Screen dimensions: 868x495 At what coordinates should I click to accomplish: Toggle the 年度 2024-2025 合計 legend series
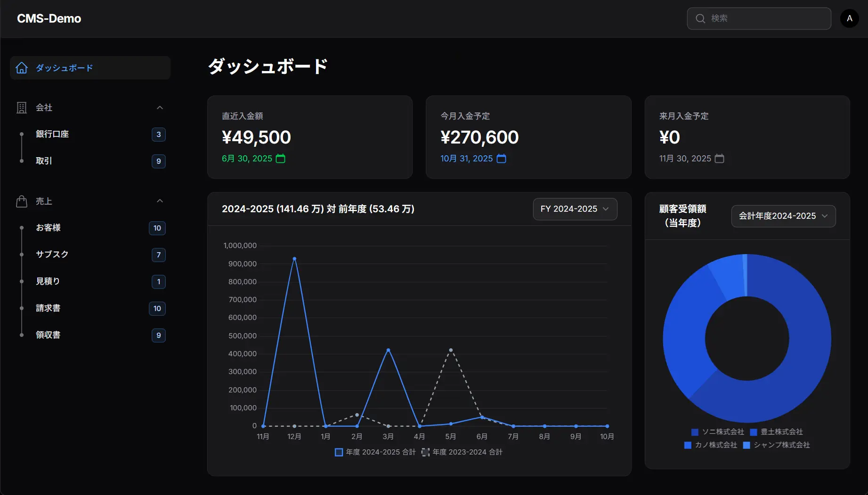(375, 452)
